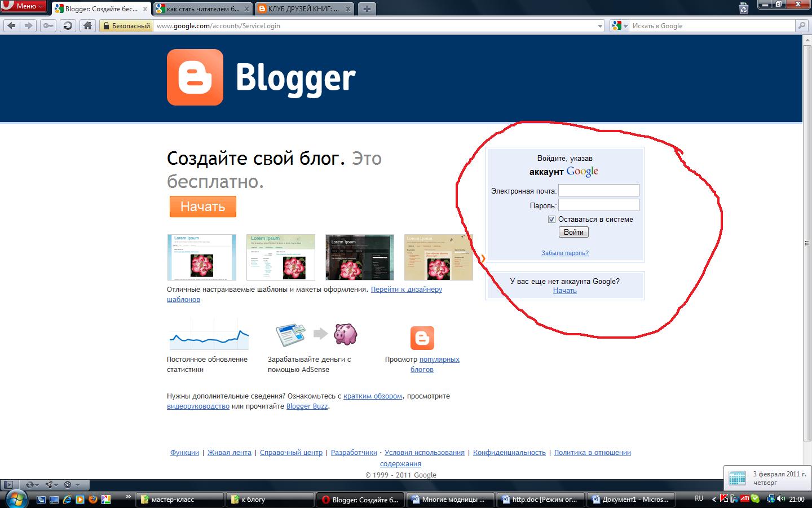Click the Пароль input field
The width and height of the screenshot is (812, 508).
pos(599,205)
